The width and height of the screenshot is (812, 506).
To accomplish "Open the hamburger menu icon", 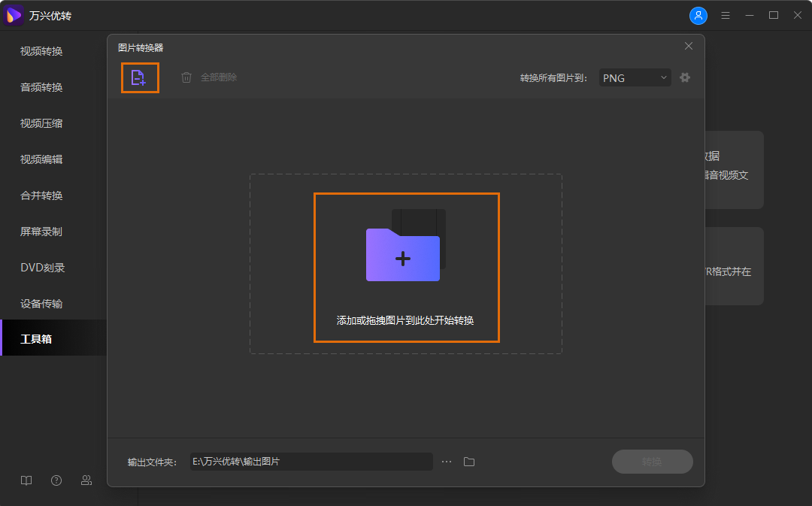I will click(725, 14).
